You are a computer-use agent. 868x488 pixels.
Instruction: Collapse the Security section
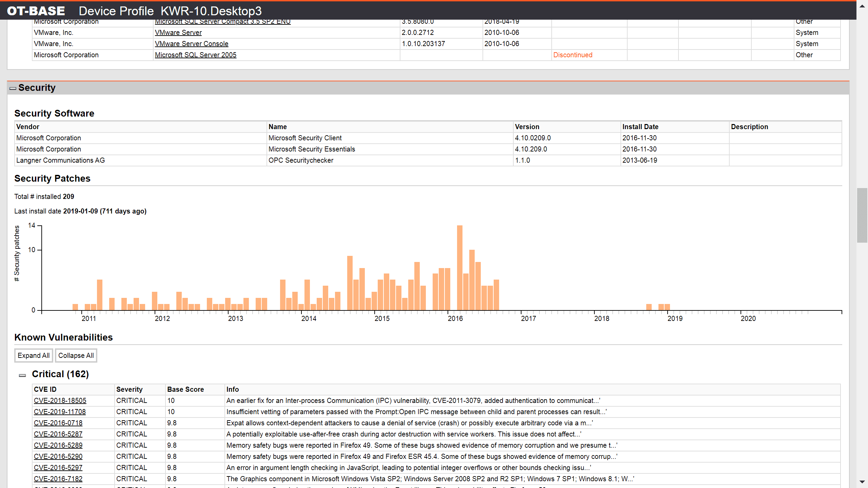click(13, 88)
